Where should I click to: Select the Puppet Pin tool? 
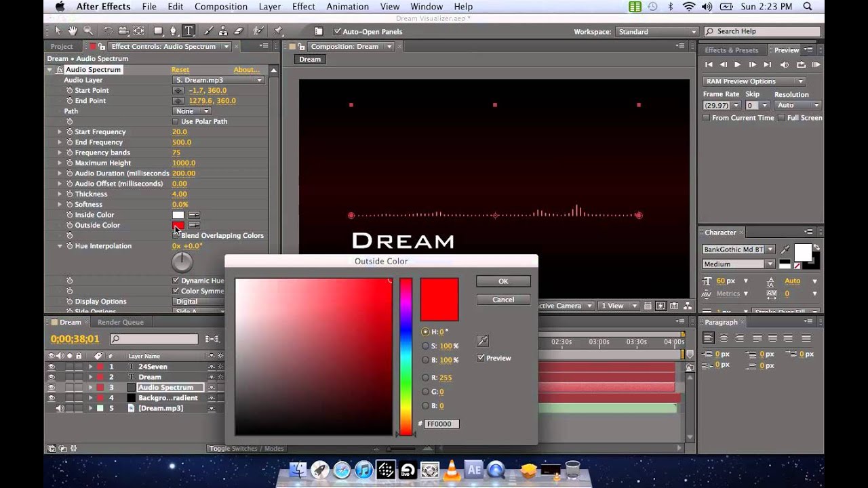point(278,31)
